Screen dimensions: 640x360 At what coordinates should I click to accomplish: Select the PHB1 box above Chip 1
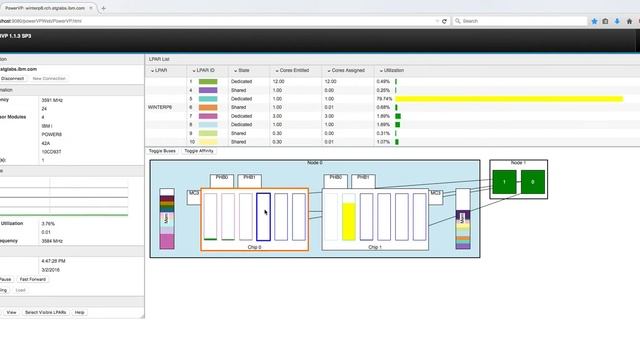pos(363,181)
